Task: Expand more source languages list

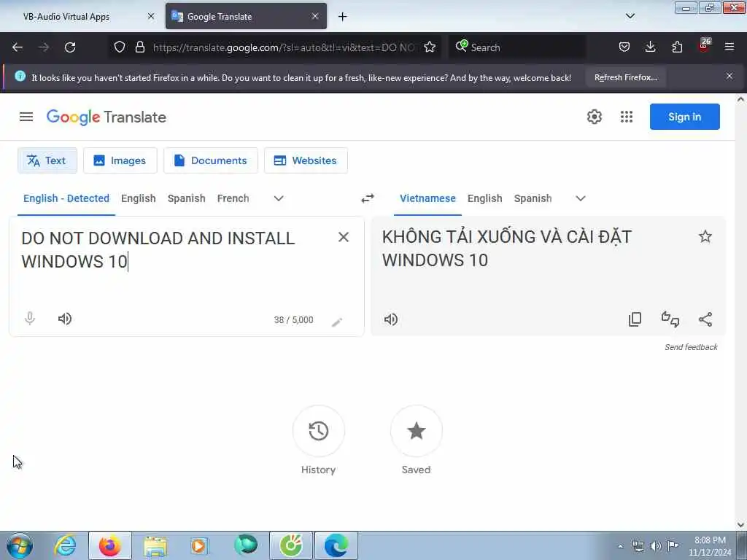Action: pyautogui.click(x=279, y=198)
